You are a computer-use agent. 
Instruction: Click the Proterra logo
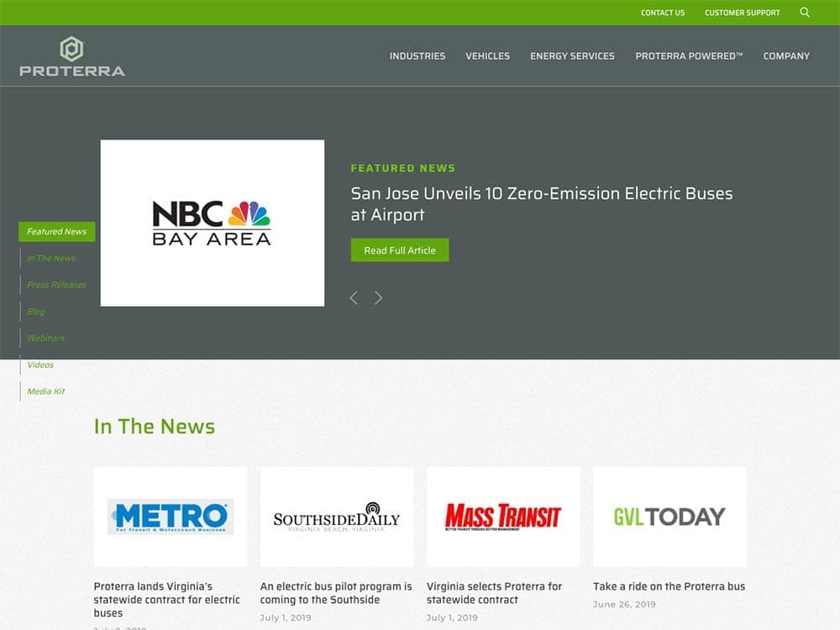pos(72,56)
